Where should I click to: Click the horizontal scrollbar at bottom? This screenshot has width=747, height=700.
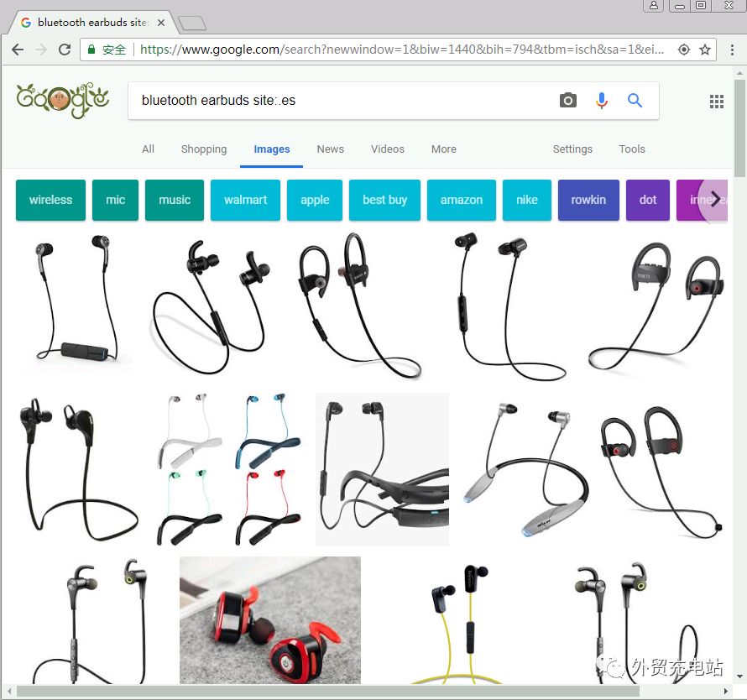pos(328,692)
